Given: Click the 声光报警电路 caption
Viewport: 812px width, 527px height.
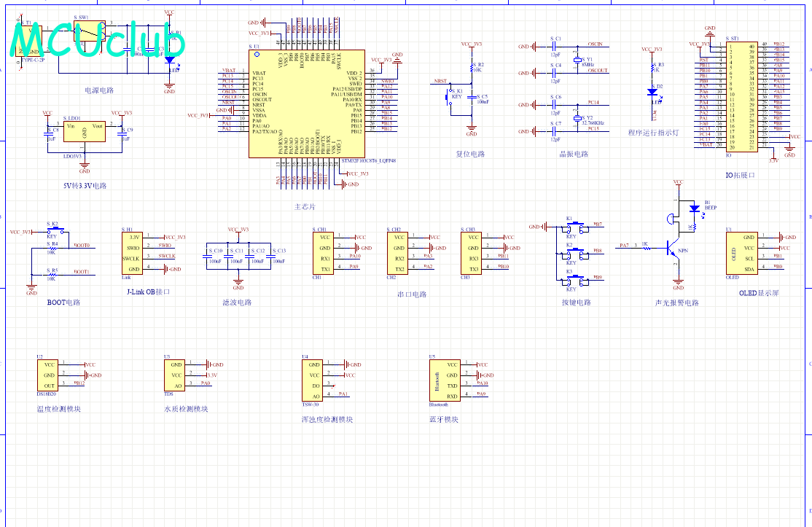Looking at the screenshot, I should [676, 302].
